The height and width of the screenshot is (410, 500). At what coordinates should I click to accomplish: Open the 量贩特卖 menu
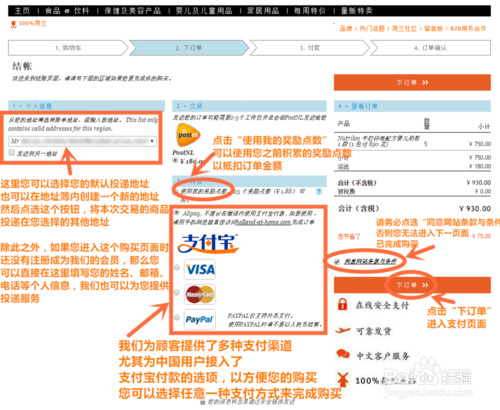[x=357, y=11]
